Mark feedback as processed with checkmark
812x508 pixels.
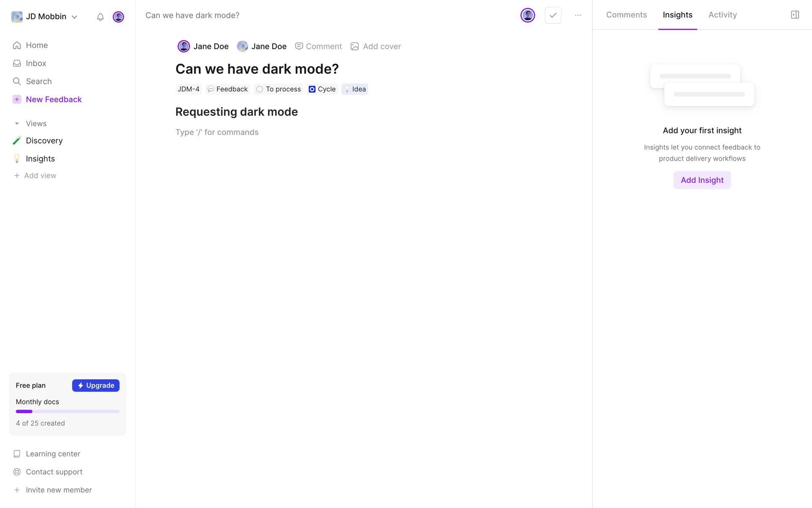[553, 15]
